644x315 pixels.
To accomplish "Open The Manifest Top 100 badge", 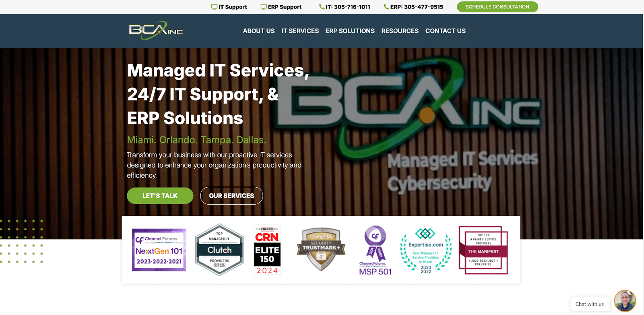I will (x=483, y=250).
